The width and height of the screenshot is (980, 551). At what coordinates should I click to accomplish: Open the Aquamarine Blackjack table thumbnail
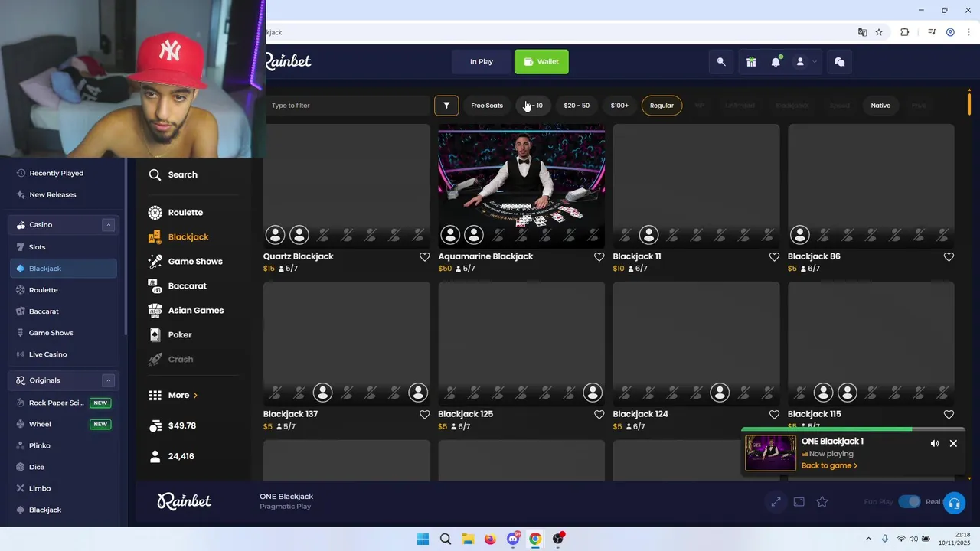tap(521, 186)
